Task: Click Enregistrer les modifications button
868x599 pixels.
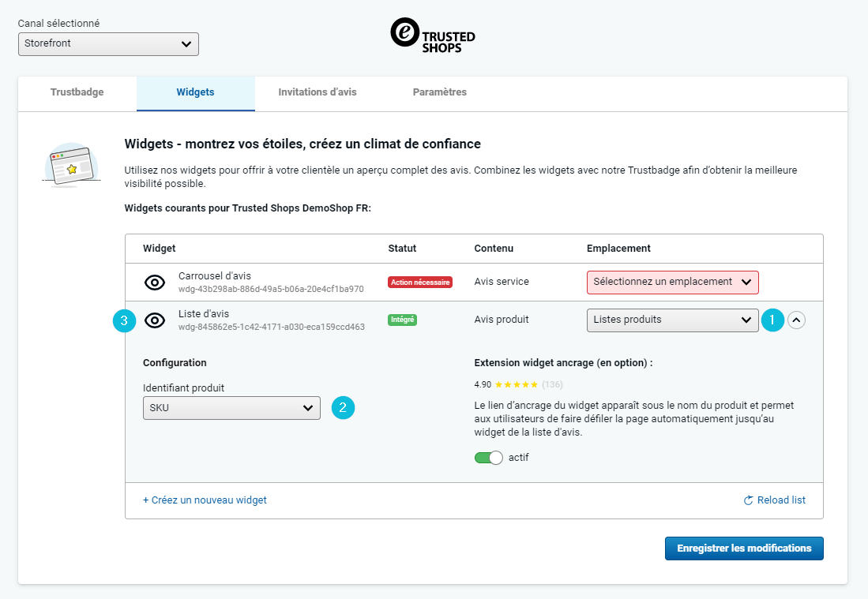Action: pyautogui.click(x=744, y=548)
